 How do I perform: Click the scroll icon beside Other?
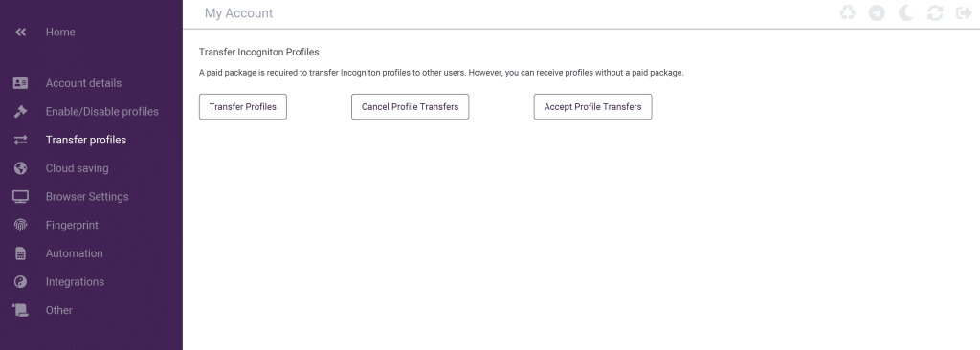coord(21,310)
